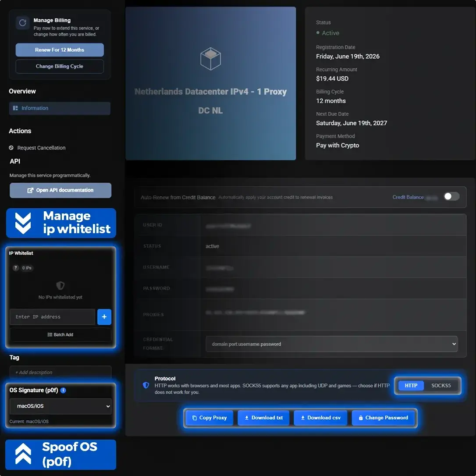The image size is (476, 476).
Task: Open the Information overview menu item
Action: pyautogui.click(x=60, y=108)
